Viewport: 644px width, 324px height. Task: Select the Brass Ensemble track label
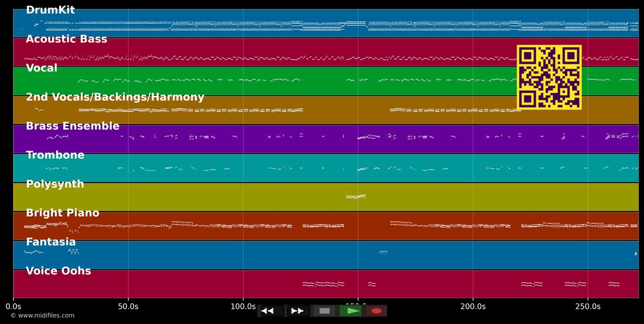pos(73,126)
